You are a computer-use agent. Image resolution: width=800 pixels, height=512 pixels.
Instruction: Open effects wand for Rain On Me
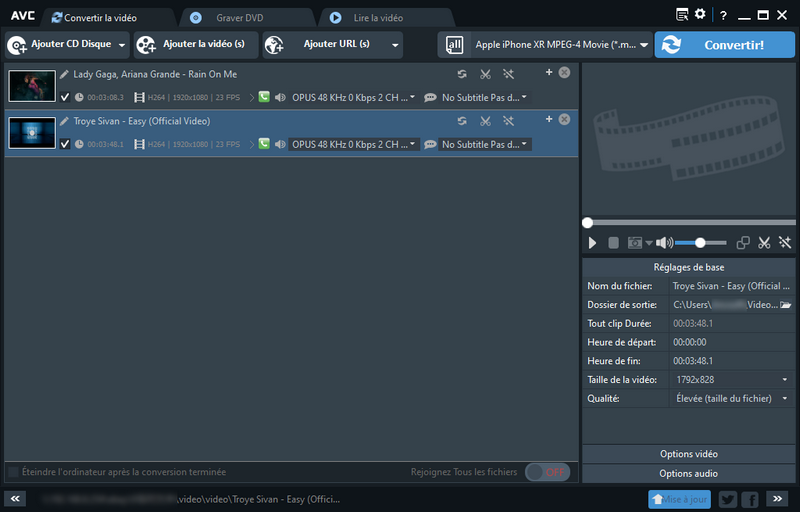pos(508,74)
